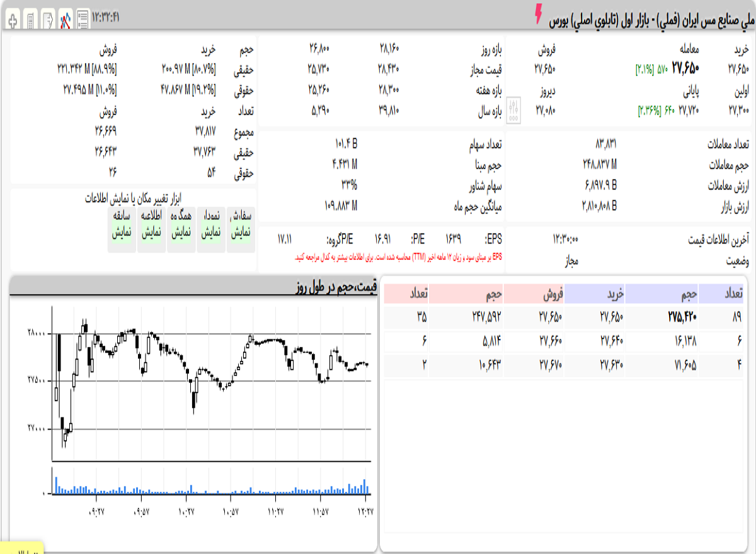Toggle the سفارش نمایش display button

point(241,229)
